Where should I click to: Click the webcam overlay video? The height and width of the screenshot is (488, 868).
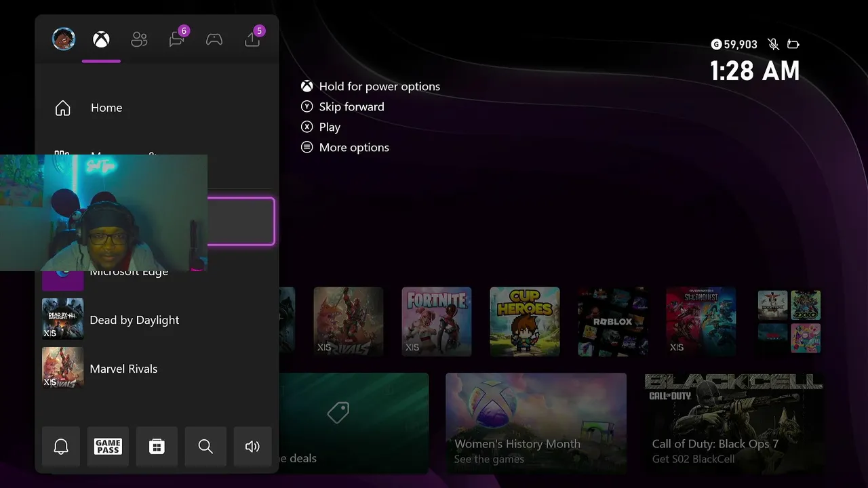pos(104,213)
